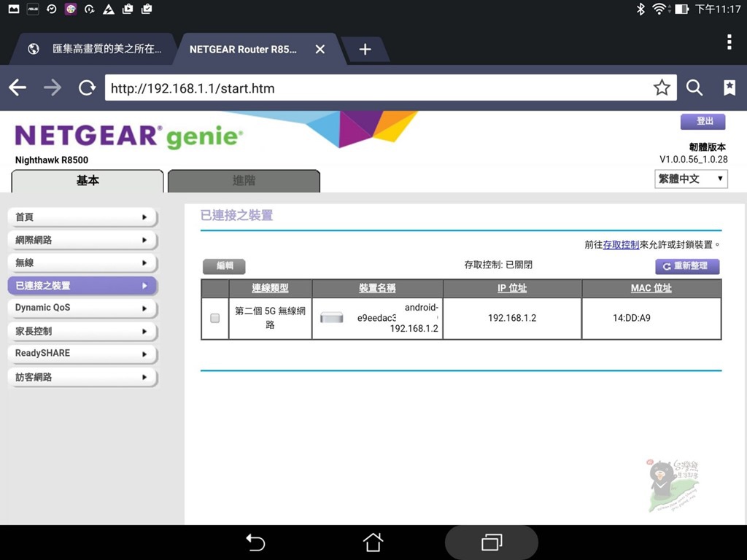Viewport: 747px width, 560px height.
Task: Tap the battery status icon
Action: 682,9
